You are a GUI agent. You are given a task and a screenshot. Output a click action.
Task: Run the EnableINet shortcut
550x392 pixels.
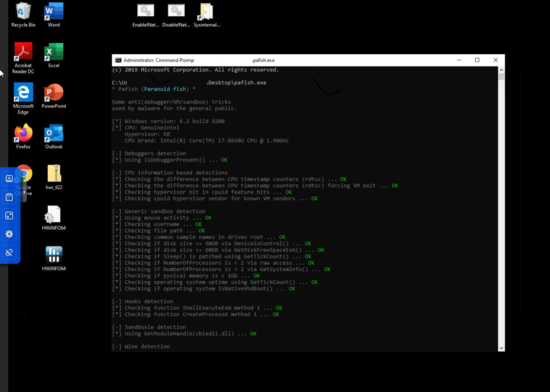[145, 11]
